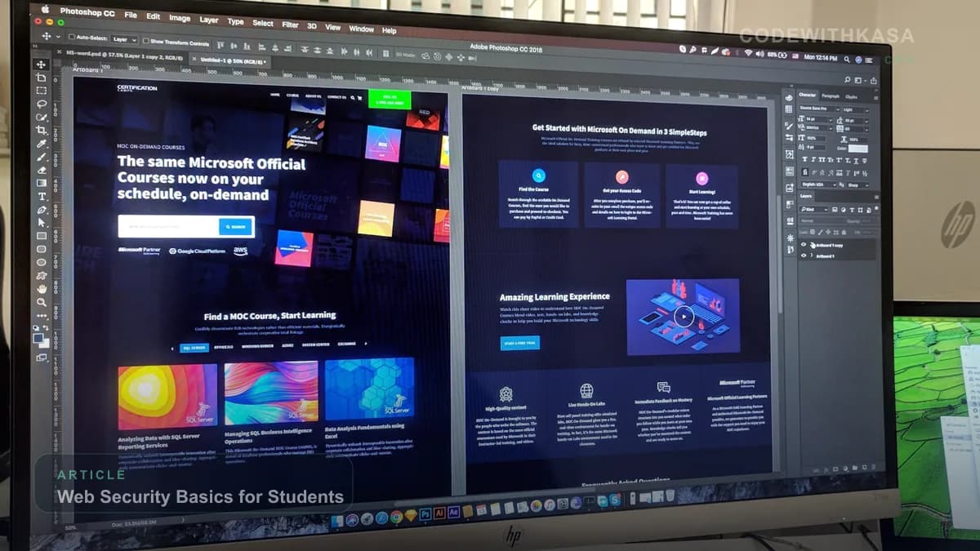Open Photoshop from the Dock
Viewport: 980px width, 551px height.
tap(425, 513)
